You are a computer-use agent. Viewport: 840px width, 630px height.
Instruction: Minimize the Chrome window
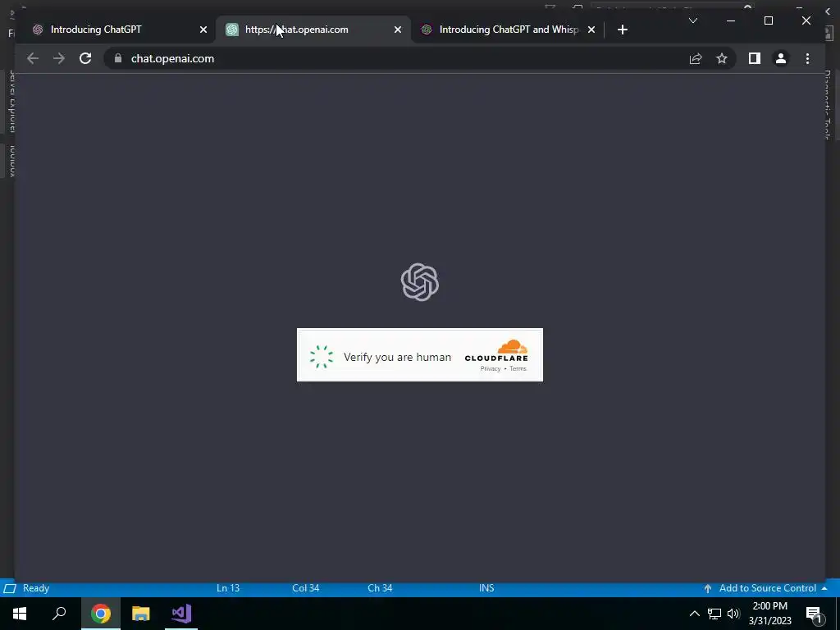click(x=731, y=21)
